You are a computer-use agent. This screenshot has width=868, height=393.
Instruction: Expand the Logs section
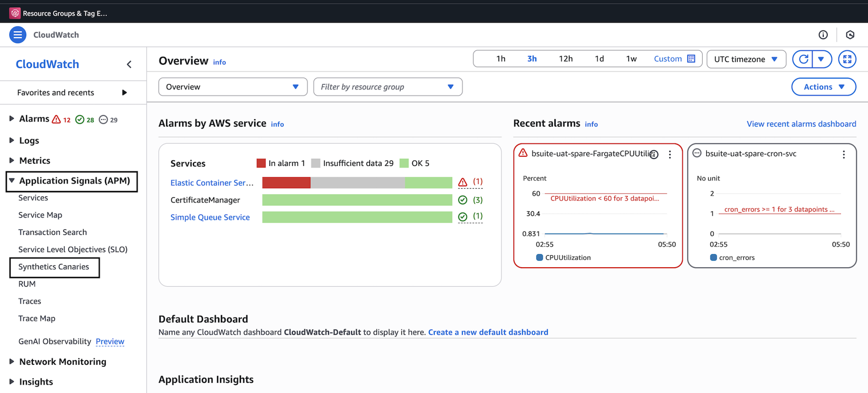(11, 140)
